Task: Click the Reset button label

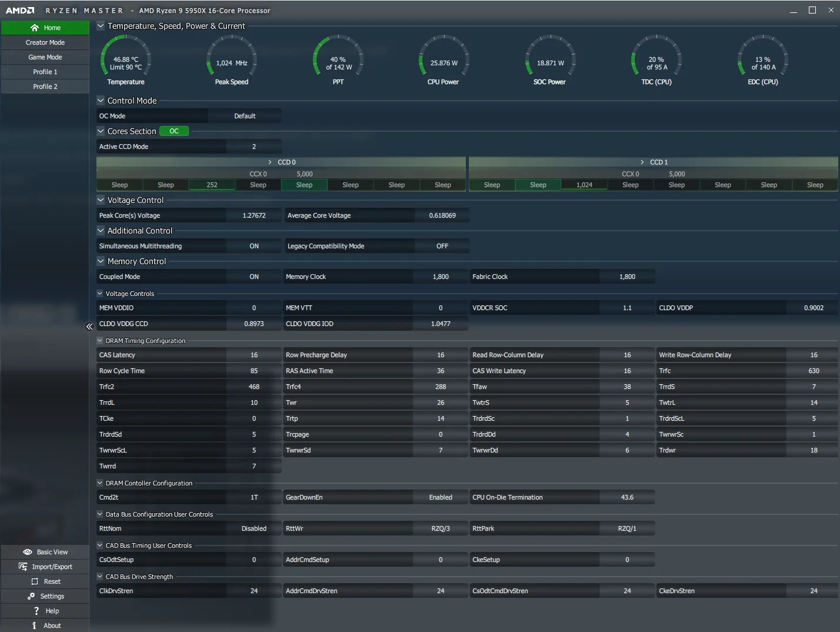Action: pyautogui.click(x=52, y=581)
